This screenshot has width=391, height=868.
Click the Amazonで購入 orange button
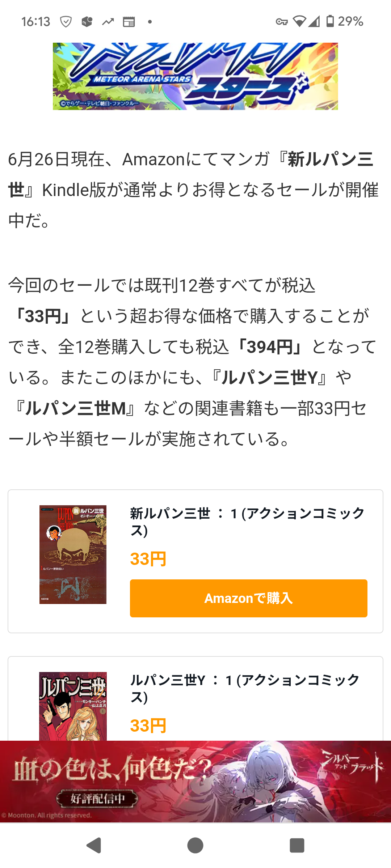coord(249,598)
